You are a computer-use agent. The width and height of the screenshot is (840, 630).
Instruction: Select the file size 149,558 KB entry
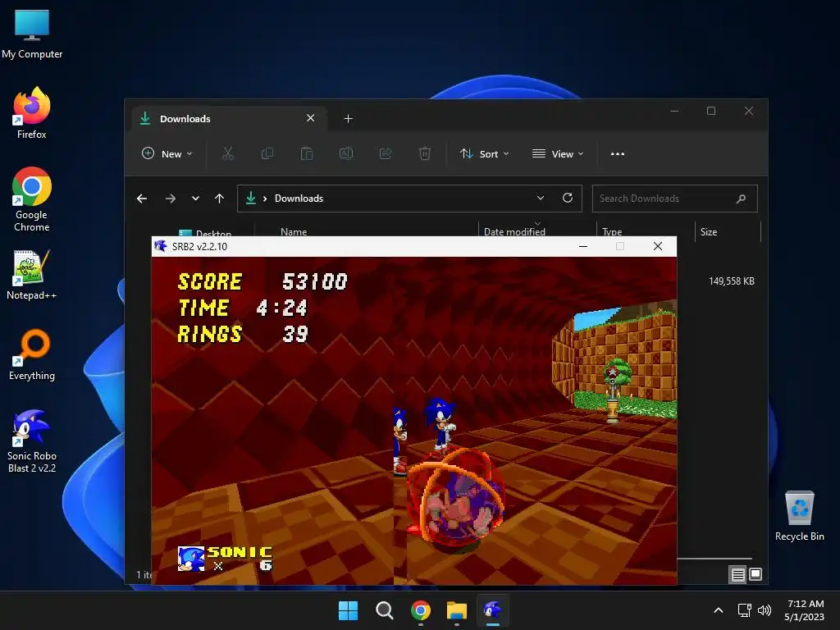pos(731,281)
